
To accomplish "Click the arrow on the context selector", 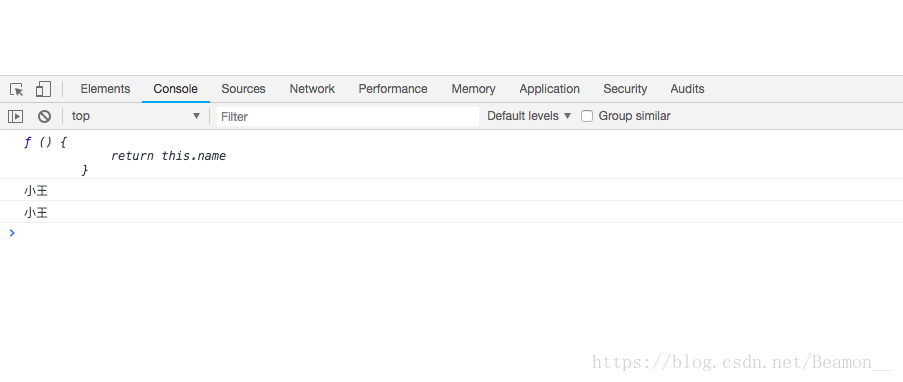I will click(196, 116).
